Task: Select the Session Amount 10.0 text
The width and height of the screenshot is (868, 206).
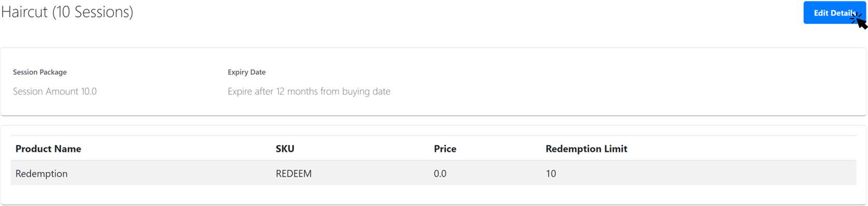Action: (55, 91)
